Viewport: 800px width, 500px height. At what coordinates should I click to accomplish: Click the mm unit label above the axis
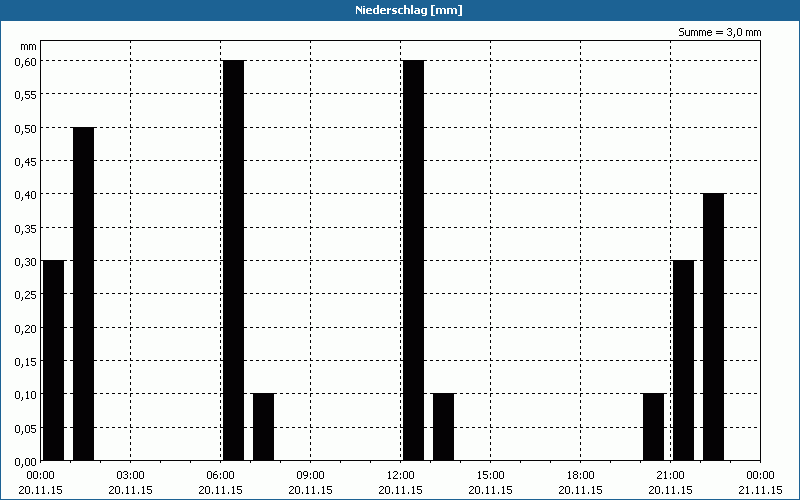point(29,46)
